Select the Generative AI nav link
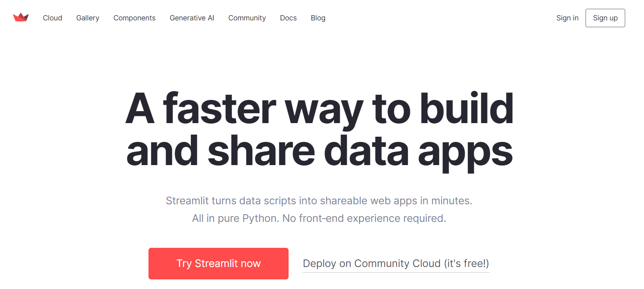644x289 pixels. (x=192, y=18)
